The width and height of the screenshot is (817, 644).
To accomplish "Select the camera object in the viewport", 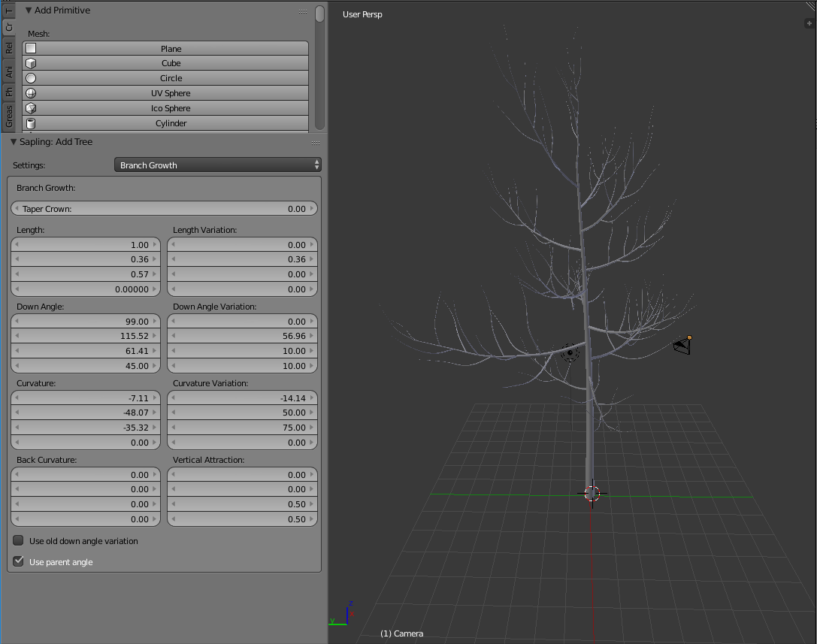I will [683, 346].
